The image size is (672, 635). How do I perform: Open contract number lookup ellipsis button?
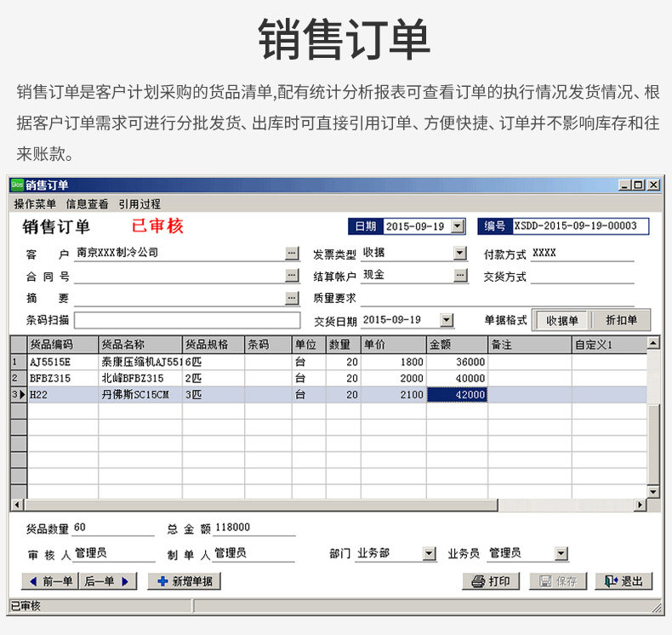(292, 275)
